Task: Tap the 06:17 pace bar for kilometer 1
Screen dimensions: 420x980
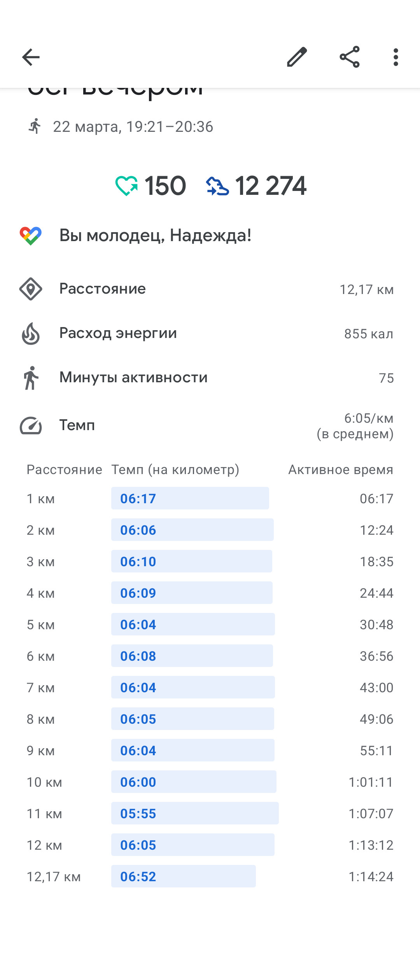Action: (190, 498)
